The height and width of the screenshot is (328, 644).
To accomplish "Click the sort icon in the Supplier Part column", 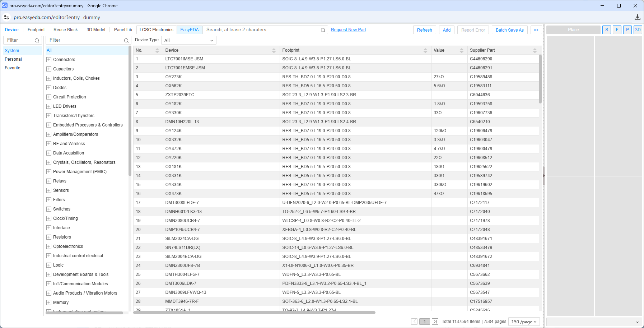I will [535, 51].
